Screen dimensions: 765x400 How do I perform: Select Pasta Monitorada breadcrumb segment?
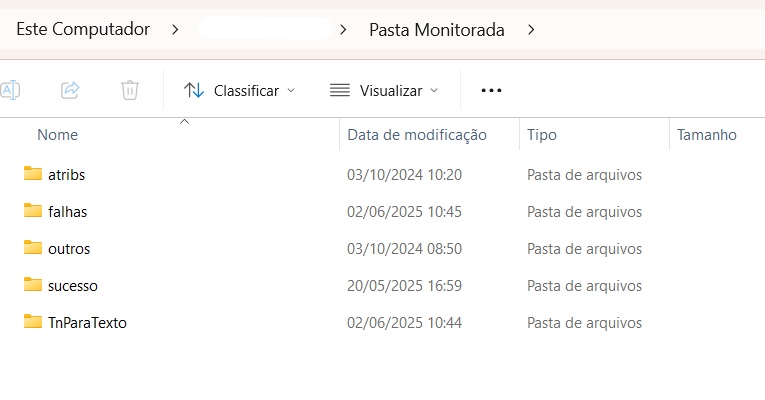tap(437, 30)
